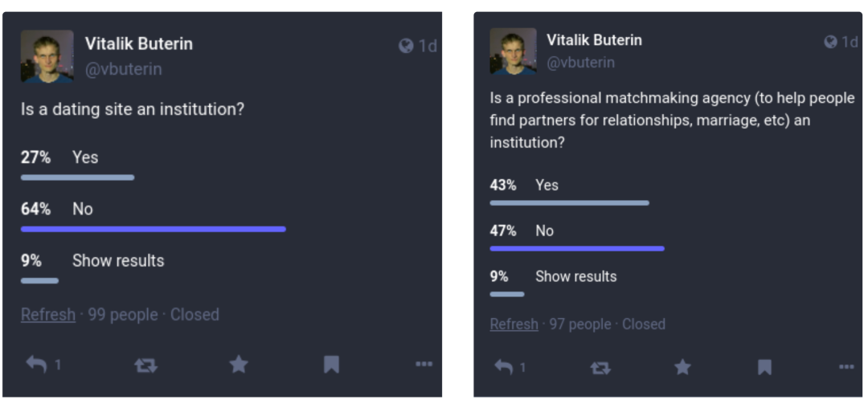
Task: Open more options on dating site post
Action: point(424,365)
